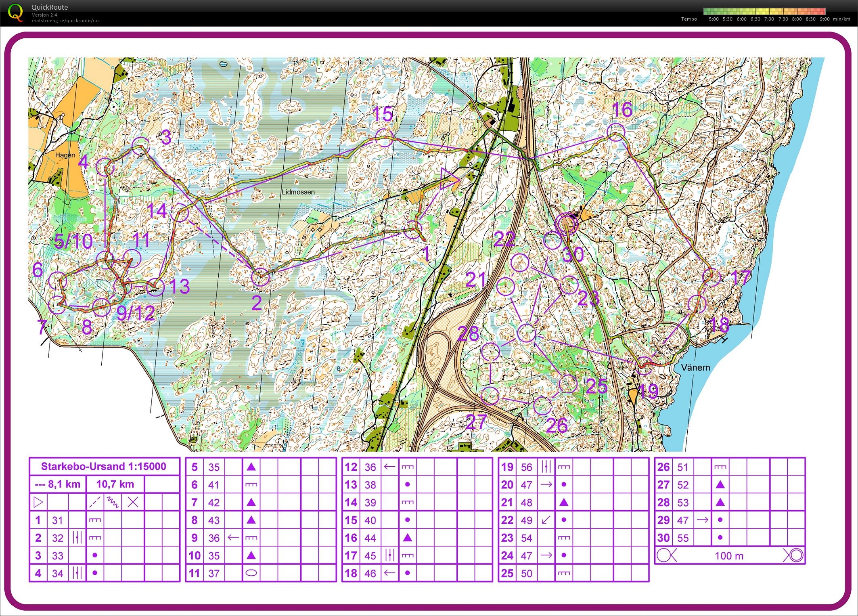
Task: Click the crossed-lines symbol in legend header
Action: coord(133,502)
